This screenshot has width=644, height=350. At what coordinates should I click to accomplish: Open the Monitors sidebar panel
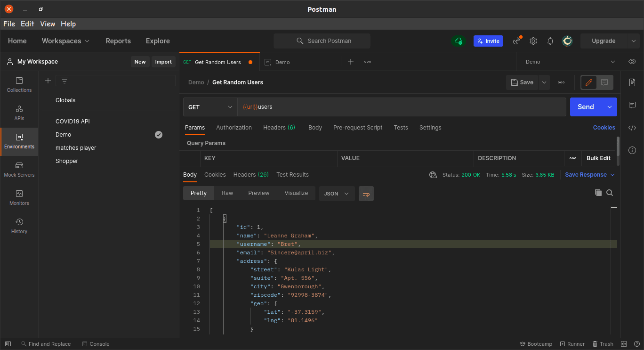point(19,198)
